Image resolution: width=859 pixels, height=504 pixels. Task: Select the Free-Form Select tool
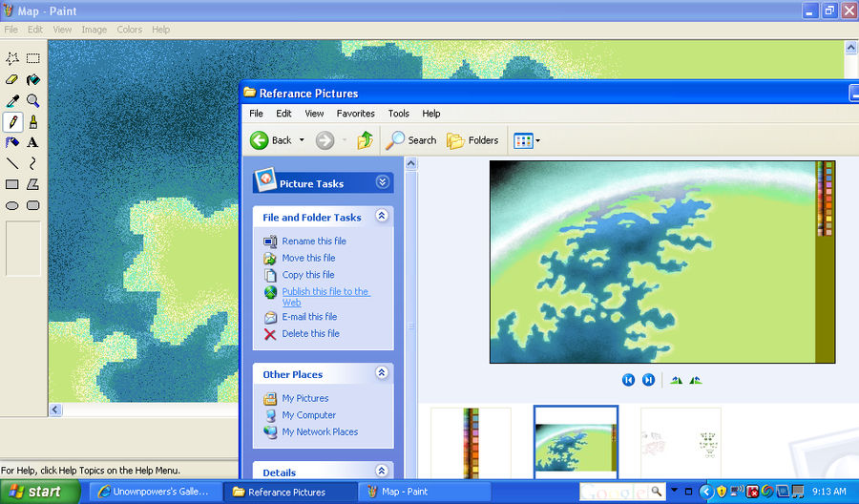click(x=12, y=58)
